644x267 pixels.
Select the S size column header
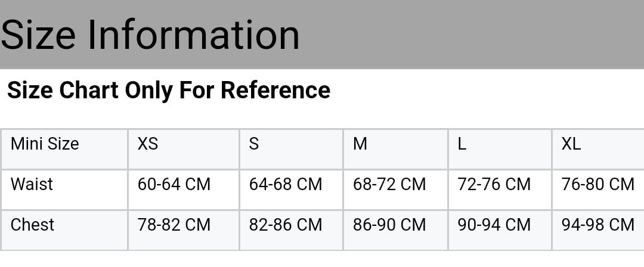click(x=254, y=144)
